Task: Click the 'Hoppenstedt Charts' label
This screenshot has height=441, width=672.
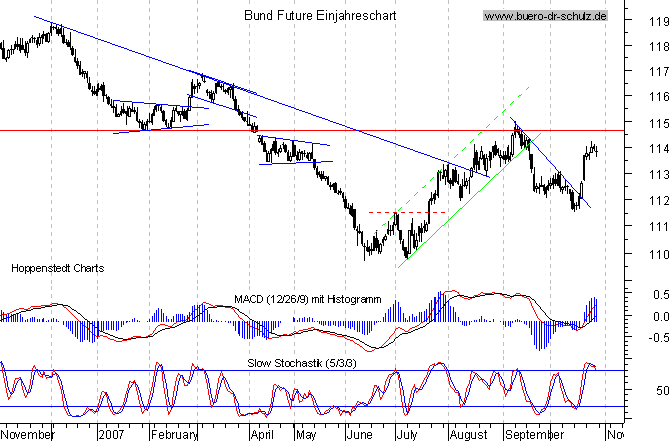Action: coord(57,268)
